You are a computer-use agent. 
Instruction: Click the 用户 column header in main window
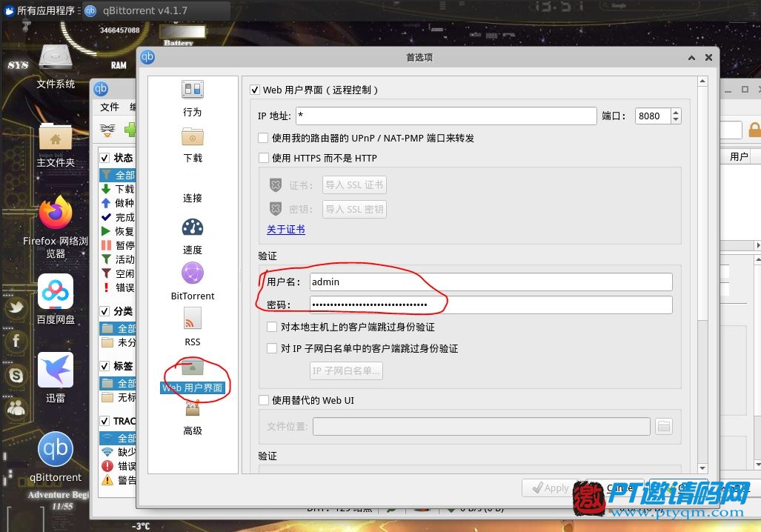739,156
